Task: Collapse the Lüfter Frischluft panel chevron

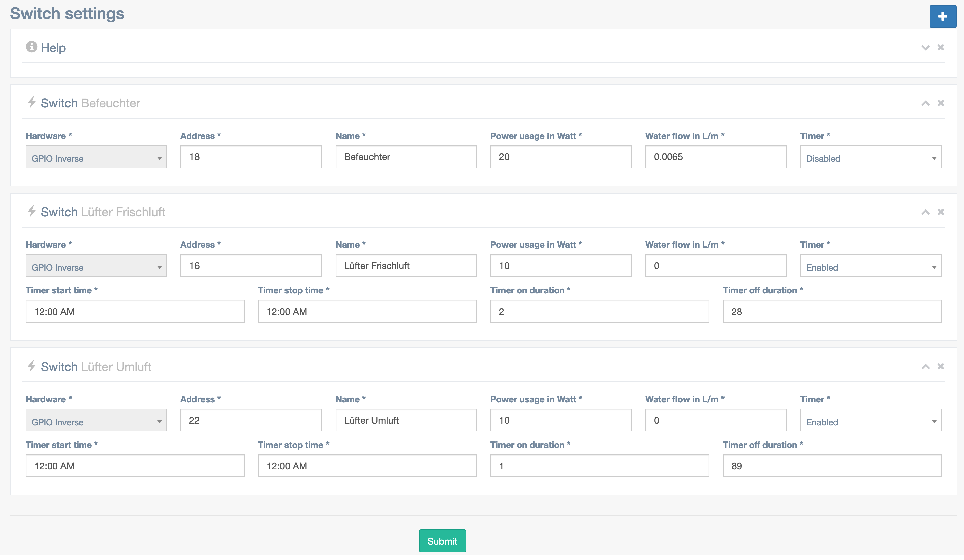Action: point(925,212)
